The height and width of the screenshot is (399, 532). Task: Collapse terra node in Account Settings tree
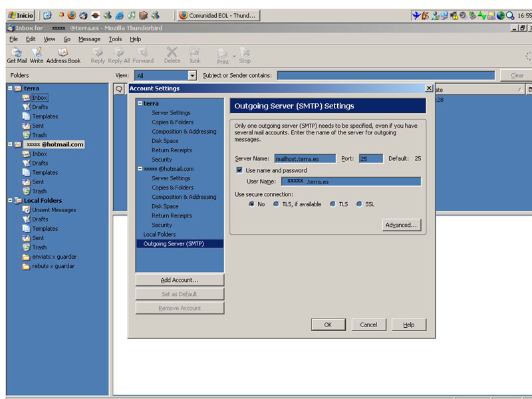coord(140,103)
